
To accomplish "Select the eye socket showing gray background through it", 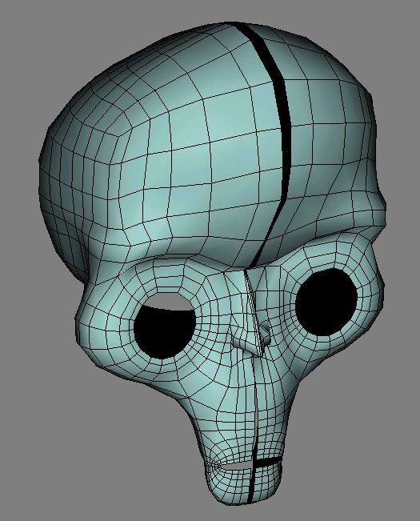I will pyautogui.click(x=165, y=326).
